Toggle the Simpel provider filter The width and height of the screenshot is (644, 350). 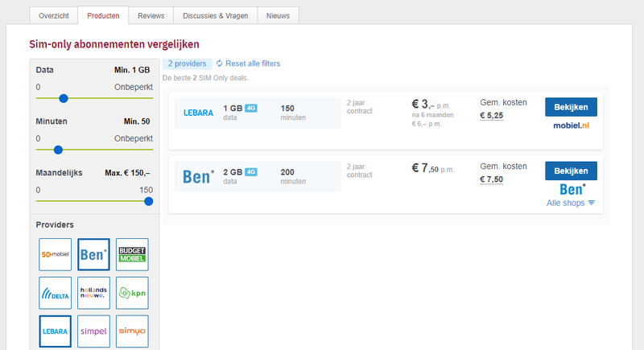pos(93,331)
